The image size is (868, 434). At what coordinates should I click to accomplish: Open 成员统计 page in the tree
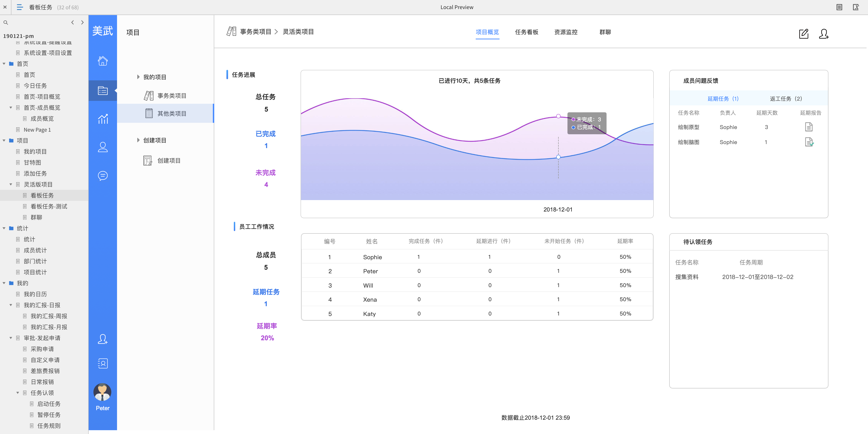click(x=35, y=250)
